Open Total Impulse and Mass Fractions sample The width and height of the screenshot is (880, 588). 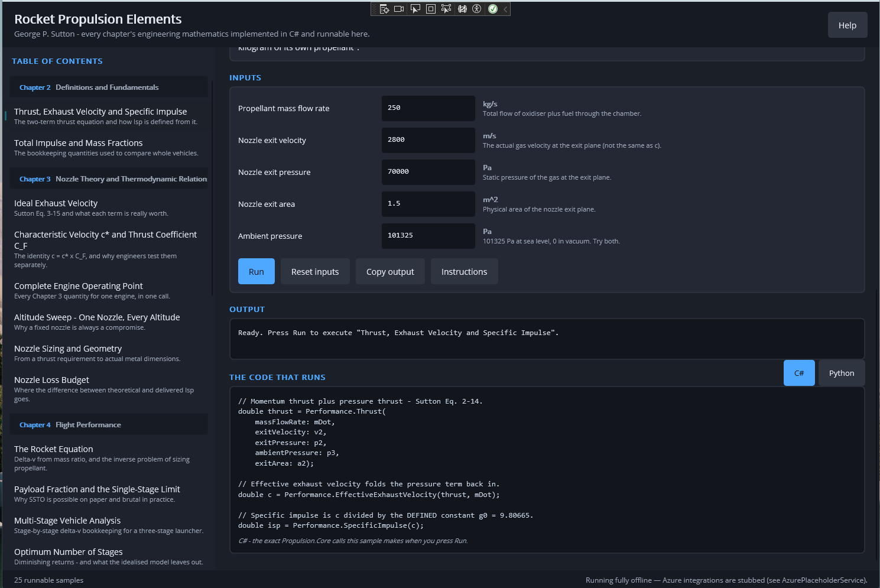tap(109, 147)
